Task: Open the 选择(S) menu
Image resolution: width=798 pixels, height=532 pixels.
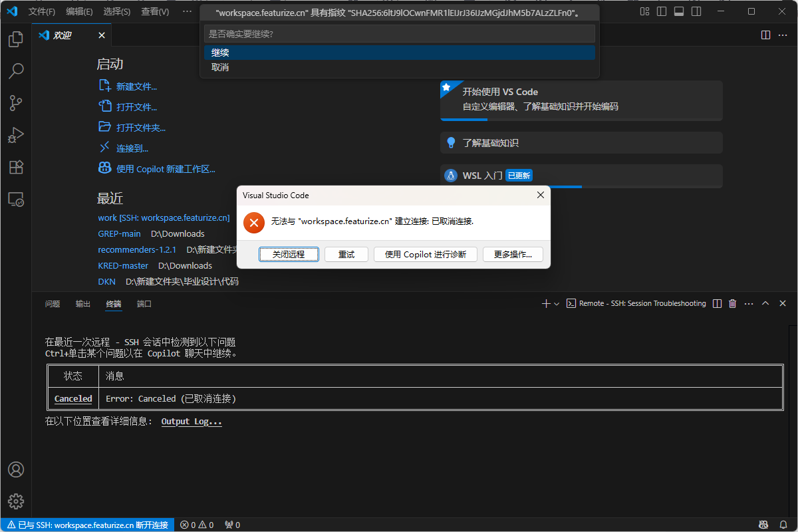Action: [117, 11]
